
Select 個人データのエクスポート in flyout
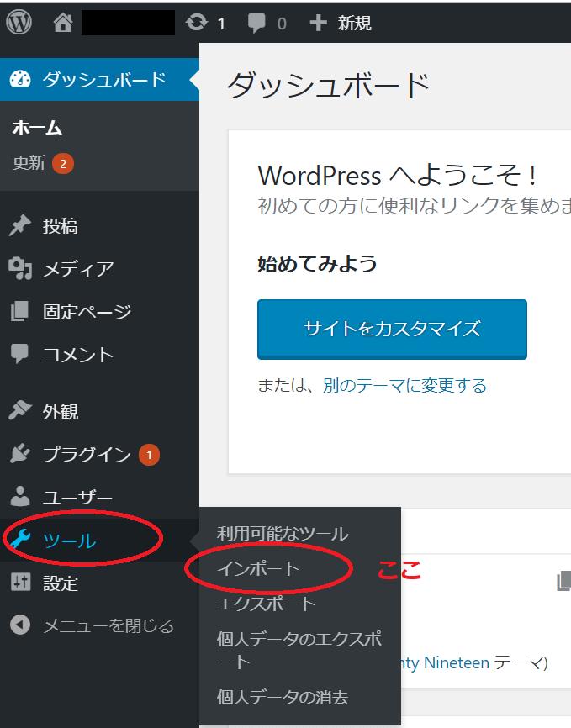click(299, 650)
